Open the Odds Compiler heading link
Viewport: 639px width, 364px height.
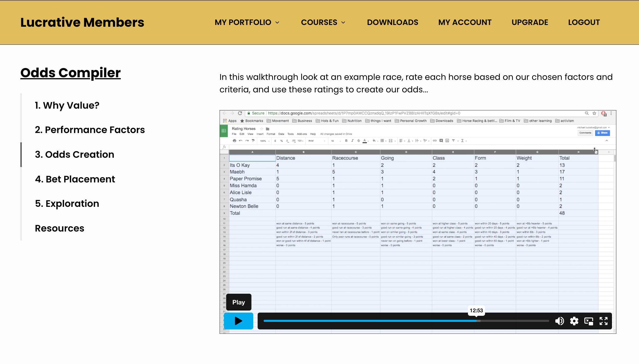pos(71,73)
